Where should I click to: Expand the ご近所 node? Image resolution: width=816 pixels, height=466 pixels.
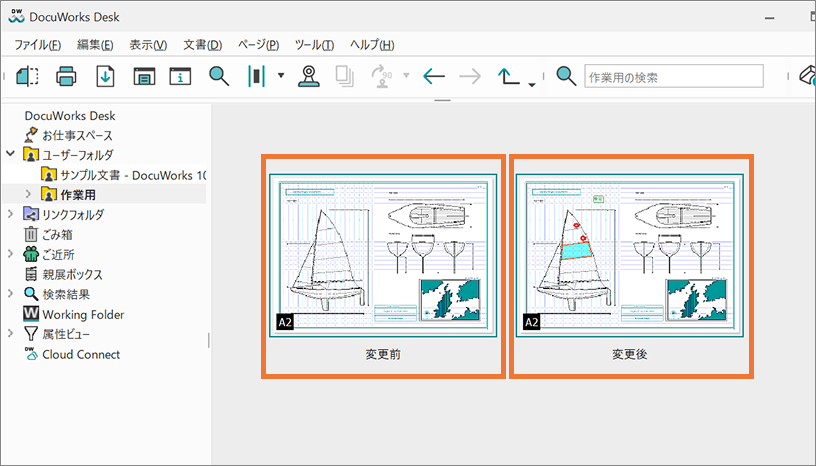tap(10, 254)
